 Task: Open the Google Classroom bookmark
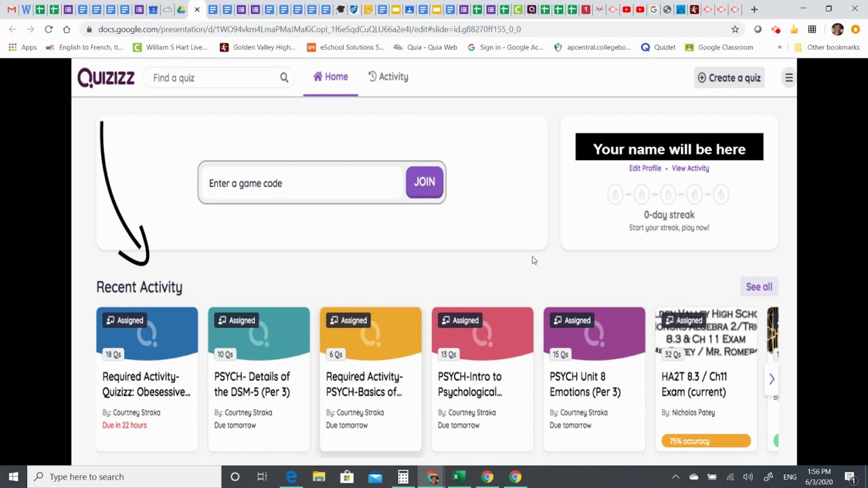pos(719,47)
